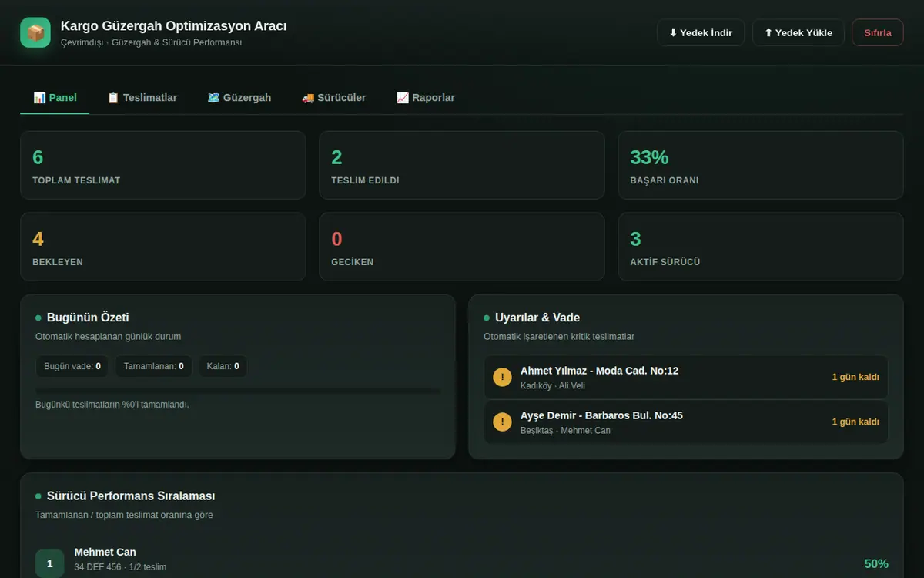This screenshot has height=578, width=924.
Task: Open Ayşe Demir - Barbaros Bul. No:45 alert
Action: coord(686,422)
